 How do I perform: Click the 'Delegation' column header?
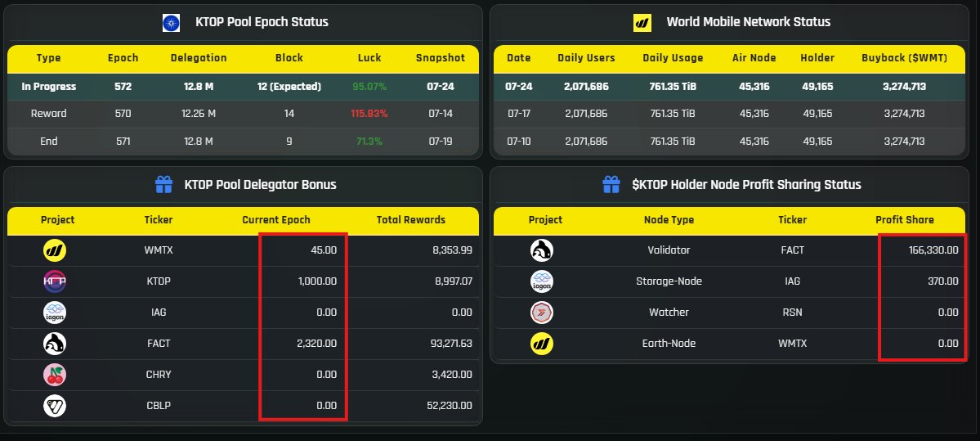click(199, 57)
